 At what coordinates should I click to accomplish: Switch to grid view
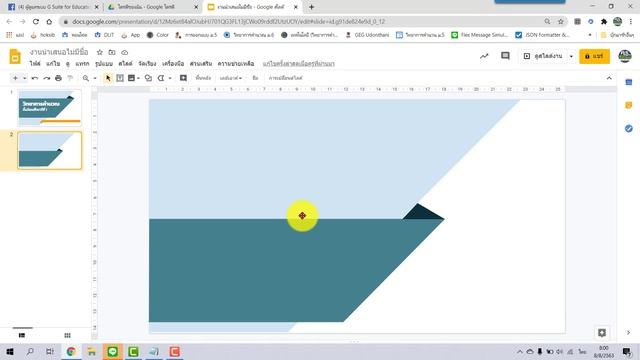(67, 335)
